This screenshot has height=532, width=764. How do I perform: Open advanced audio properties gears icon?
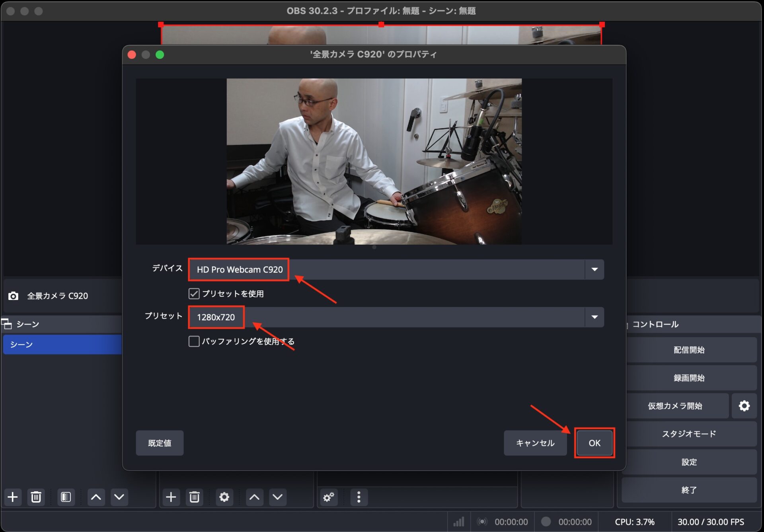(x=329, y=497)
